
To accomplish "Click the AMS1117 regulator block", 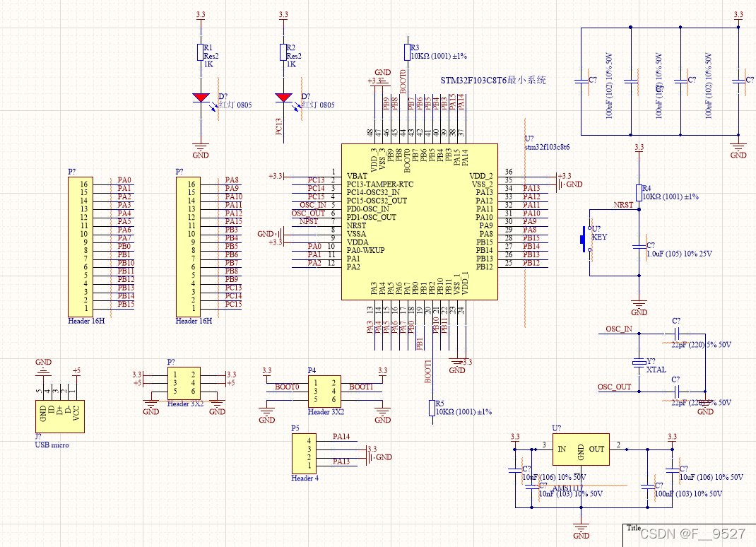I will (581, 449).
